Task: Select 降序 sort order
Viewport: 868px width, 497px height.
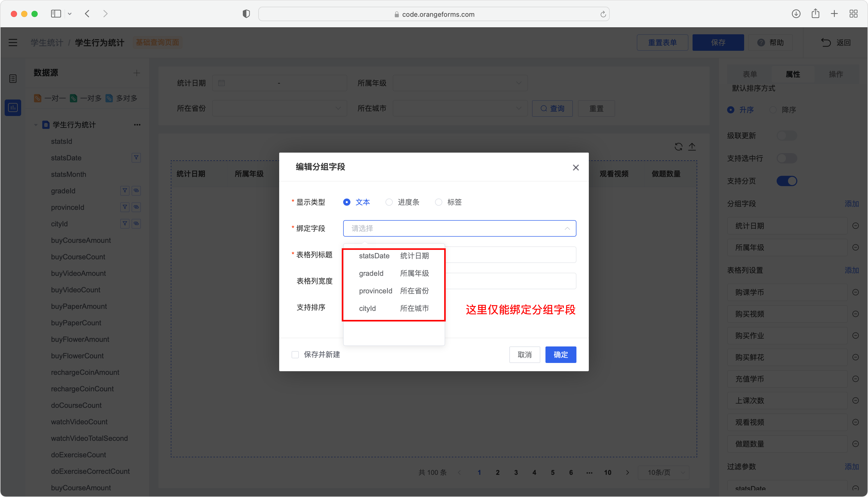Action: (x=783, y=110)
